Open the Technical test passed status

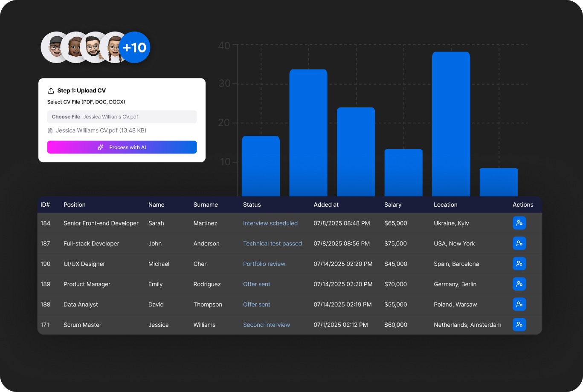[x=272, y=244]
